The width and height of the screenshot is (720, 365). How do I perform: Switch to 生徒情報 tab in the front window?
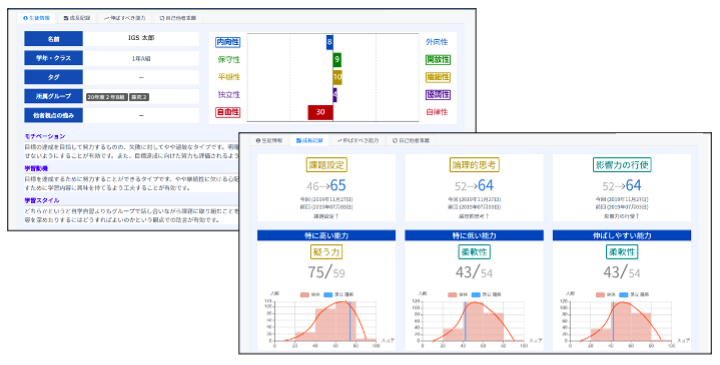(x=269, y=140)
